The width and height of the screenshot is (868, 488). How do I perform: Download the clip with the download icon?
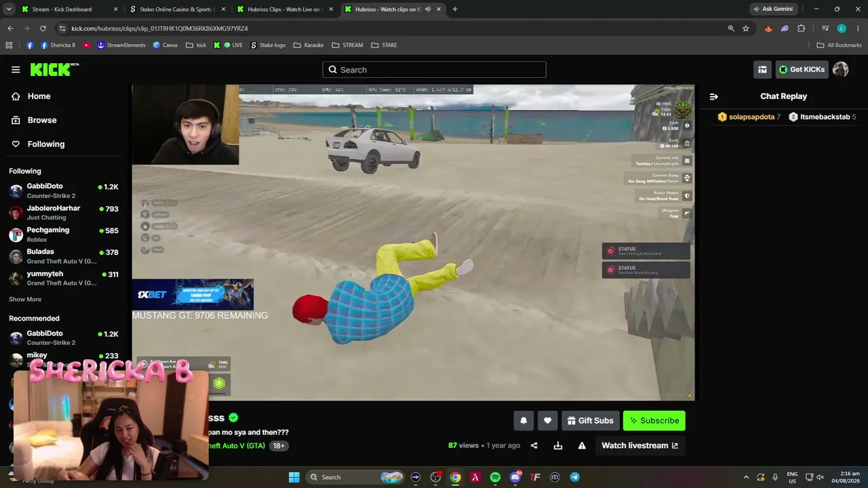click(x=558, y=445)
